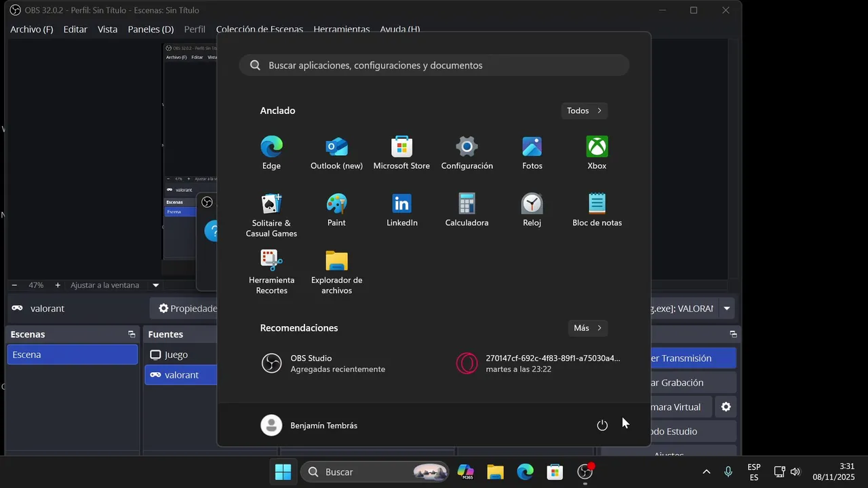Open the Calculadora app
The height and width of the screenshot is (488, 868).
tap(467, 210)
